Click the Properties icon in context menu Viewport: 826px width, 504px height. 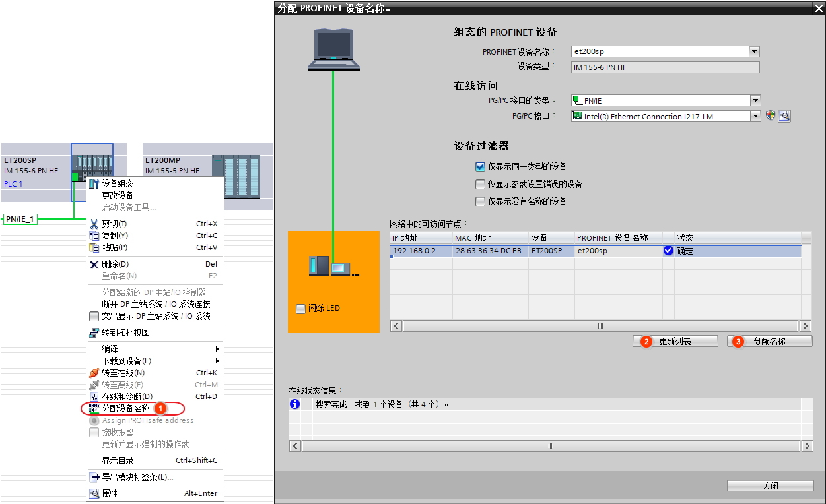[x=94, y=493]
